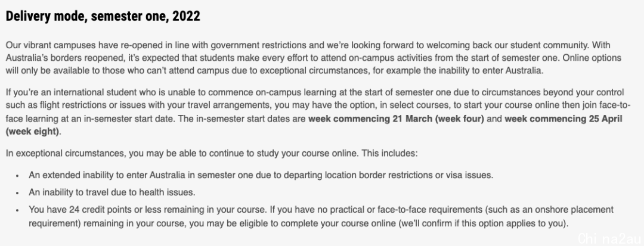Click the words 'flight restrictions' in second paragraph
The image size is (644, 246).
click(73, 105)
